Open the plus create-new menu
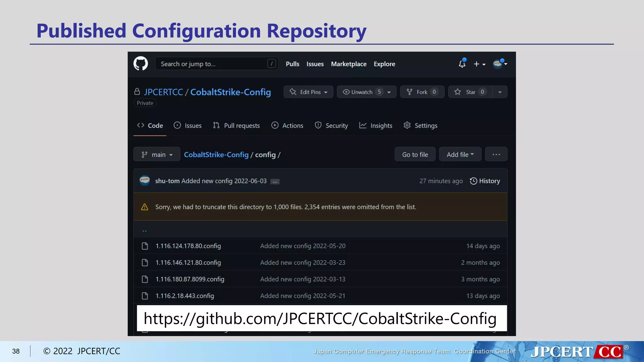 click(x=479, y=64)
